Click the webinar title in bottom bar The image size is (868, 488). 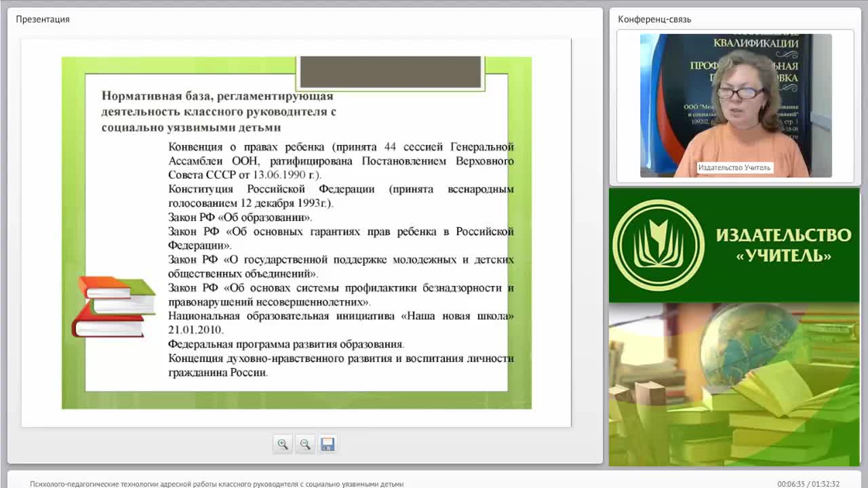[216, 484]
